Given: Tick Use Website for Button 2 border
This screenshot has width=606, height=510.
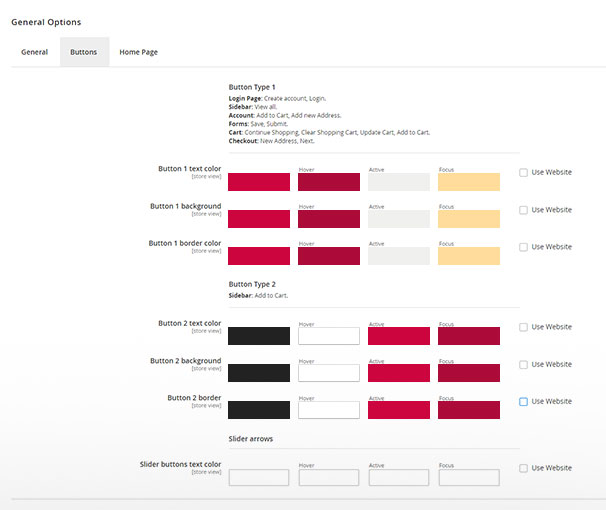Looking at the screenshot, I should pyautogui.click(x=523, y=401).
